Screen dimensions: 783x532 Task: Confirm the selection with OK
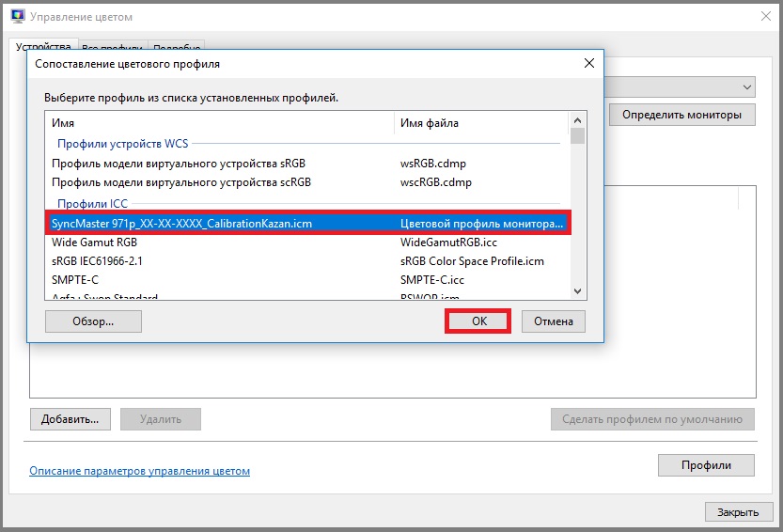point(478,321)
